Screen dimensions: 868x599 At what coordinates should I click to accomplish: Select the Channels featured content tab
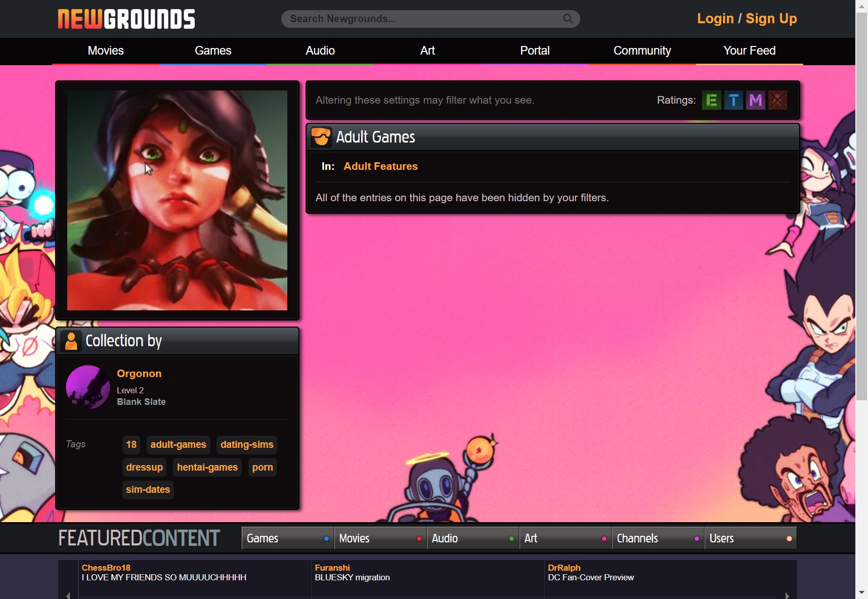pos(637,538)
